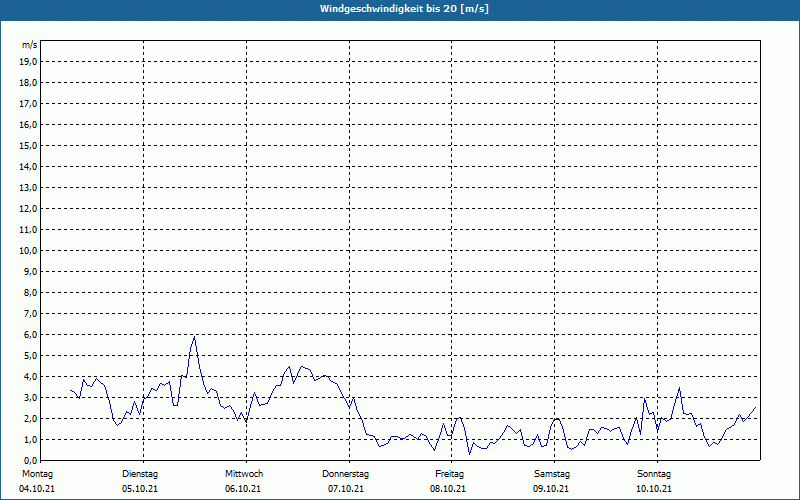Select the 09.10.21 date label
Viewport: 800px width, 500px height.
pos(551,489)
